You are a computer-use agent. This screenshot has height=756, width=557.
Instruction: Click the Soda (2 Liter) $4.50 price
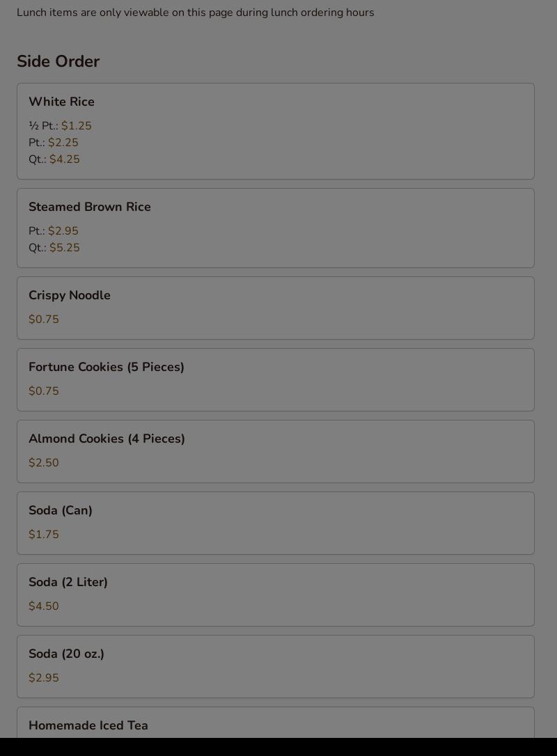[43, 606]
